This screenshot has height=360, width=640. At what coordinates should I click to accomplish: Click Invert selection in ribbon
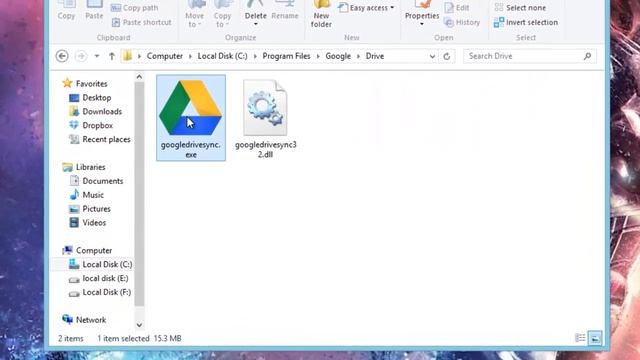(x=526, y=22)
